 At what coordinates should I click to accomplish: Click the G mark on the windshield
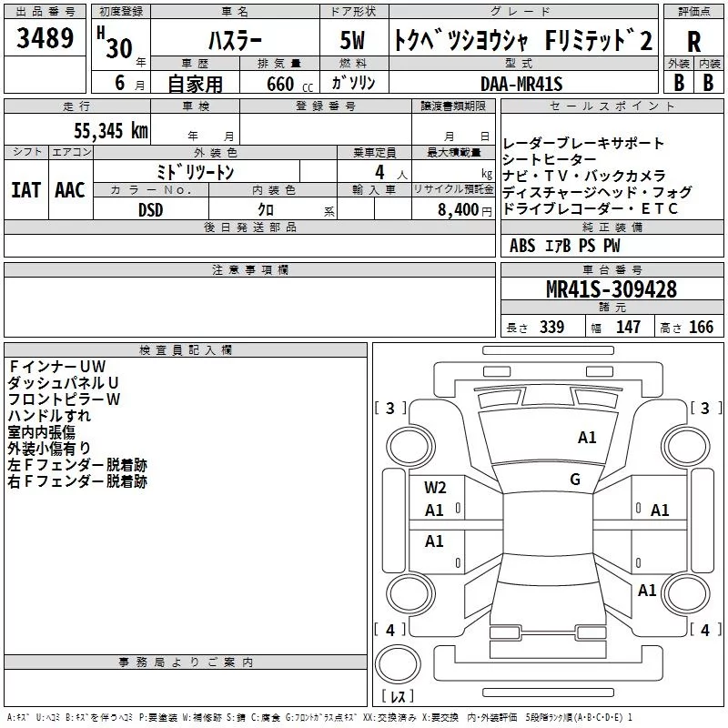[575, 479]
